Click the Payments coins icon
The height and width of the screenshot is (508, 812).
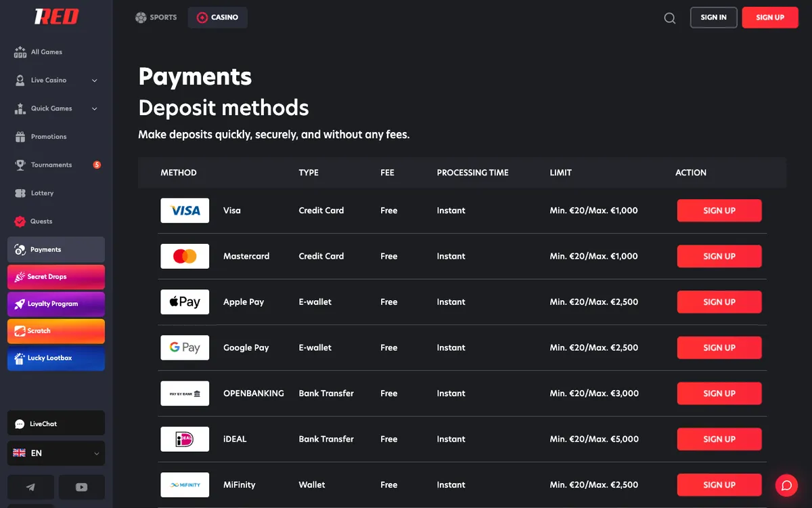coord(20,249)
